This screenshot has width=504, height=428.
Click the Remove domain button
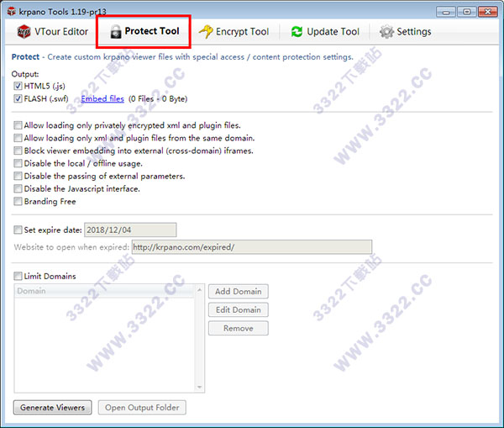point(239,328)
